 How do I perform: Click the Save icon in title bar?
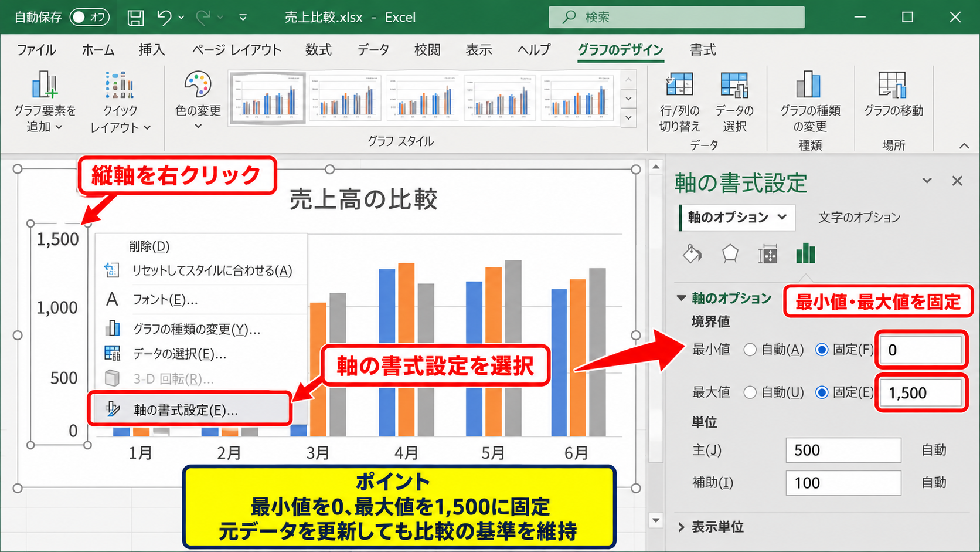pyautogui.click(x=135, y=18)
